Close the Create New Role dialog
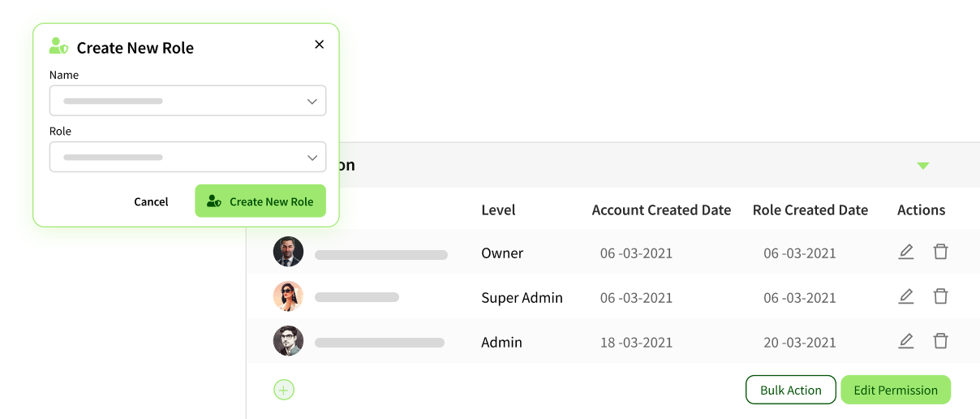Image resolution: width=980 pixels, height=419 pixels. pos(319,45)
